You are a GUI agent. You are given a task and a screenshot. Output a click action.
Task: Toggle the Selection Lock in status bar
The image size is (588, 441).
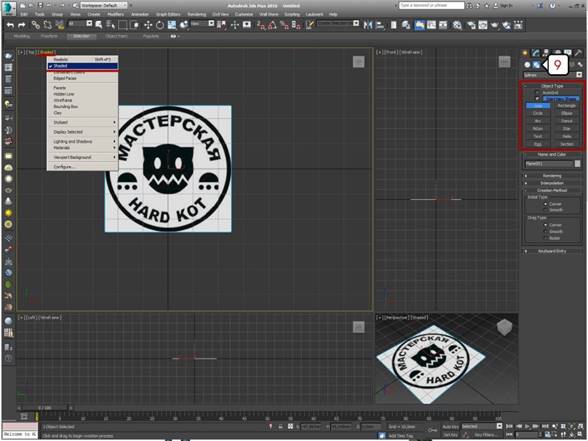(280, 427)
